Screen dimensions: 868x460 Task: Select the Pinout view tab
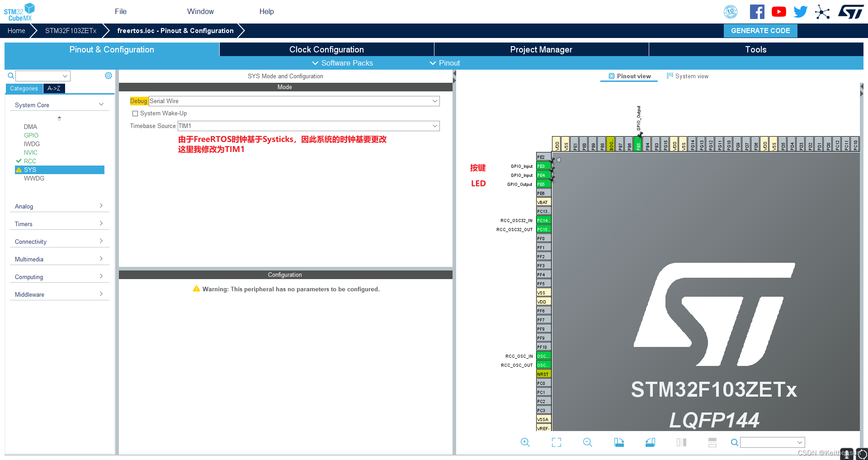[630, 76]
